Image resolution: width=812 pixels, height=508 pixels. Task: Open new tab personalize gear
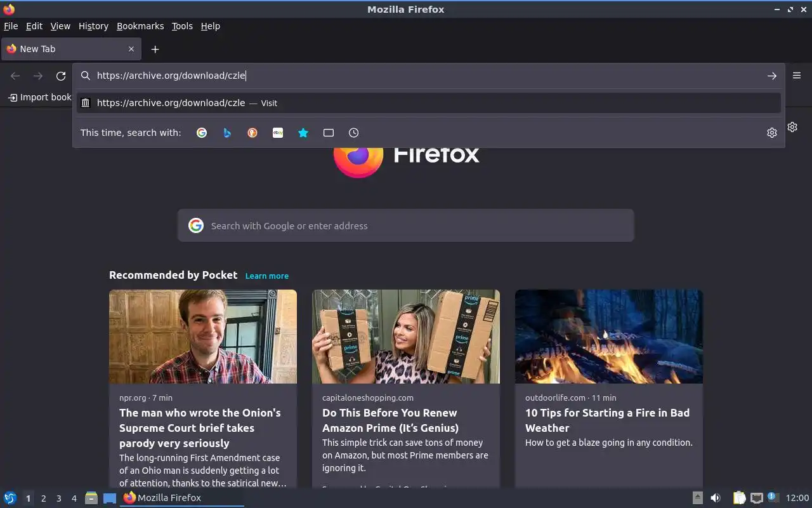point(792,127)
